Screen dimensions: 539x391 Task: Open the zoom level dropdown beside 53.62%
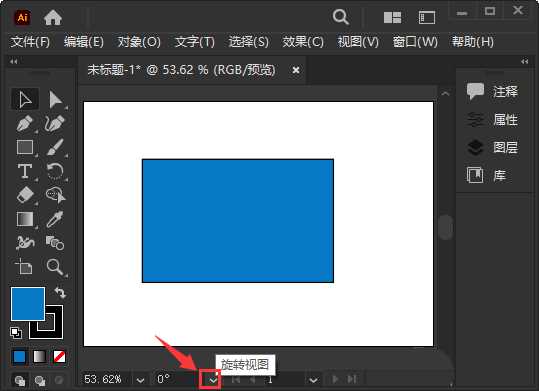pyautogui.click(x=140, y=380)
